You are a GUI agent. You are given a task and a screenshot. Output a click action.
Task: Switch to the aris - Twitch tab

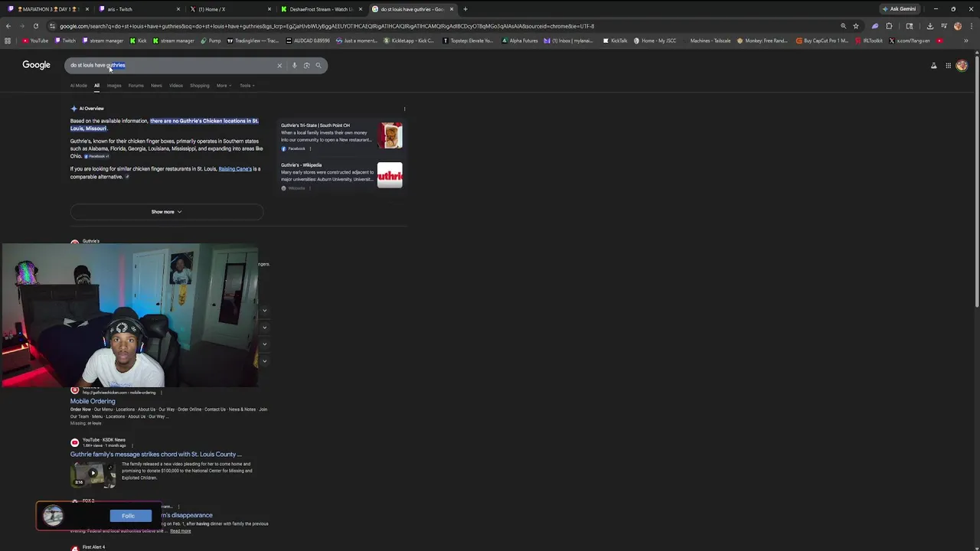click(138, 9)
